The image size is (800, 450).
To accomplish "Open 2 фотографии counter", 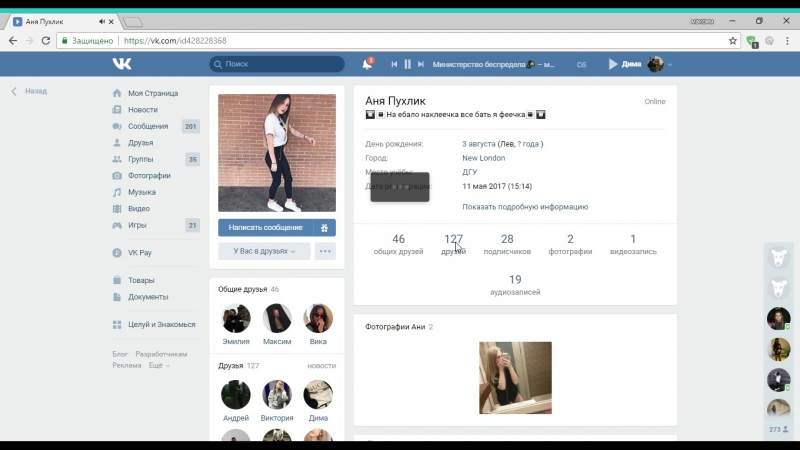I will tap(570, 244).
